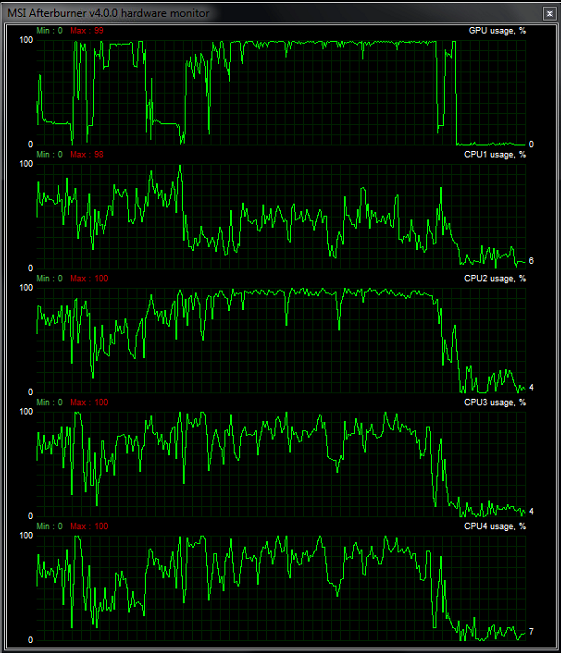The width and height of the screenshot is (561, 653).
Task: Click the MSI Afterburner hardware monitor title
Action: click(108, 13)
